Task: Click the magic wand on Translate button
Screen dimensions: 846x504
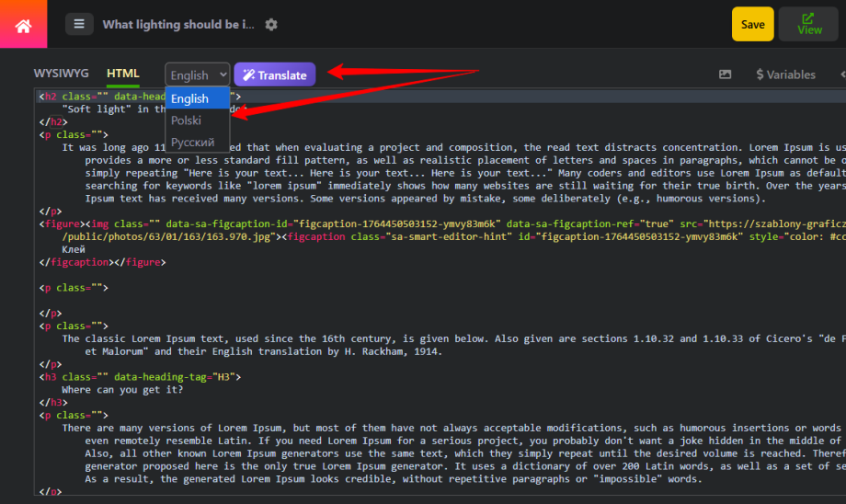Action: click(248, 75)
